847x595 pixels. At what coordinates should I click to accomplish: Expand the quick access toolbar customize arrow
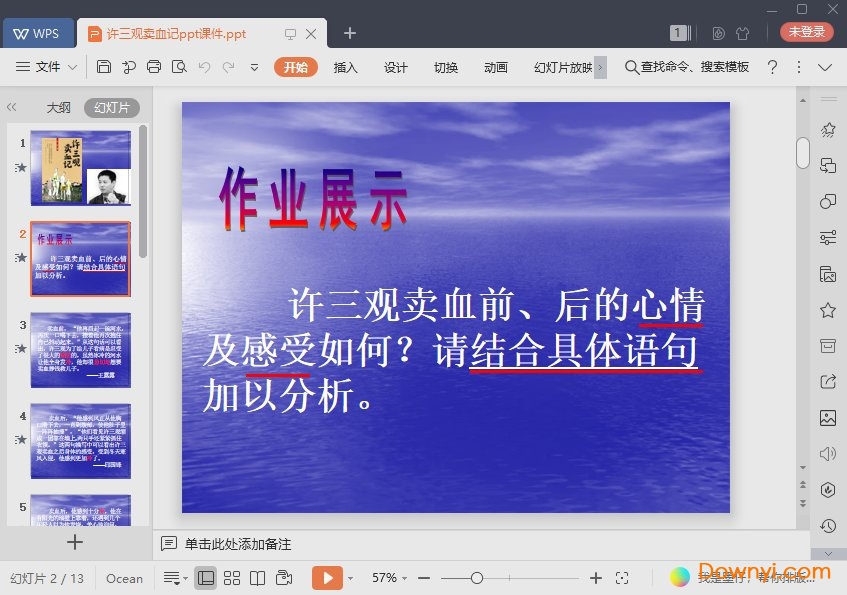(254, 67)
